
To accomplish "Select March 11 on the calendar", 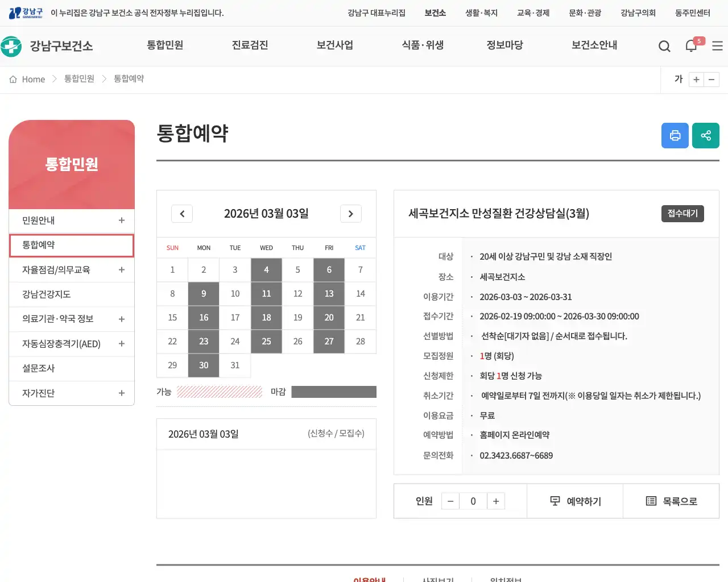I will coord(266,294).
